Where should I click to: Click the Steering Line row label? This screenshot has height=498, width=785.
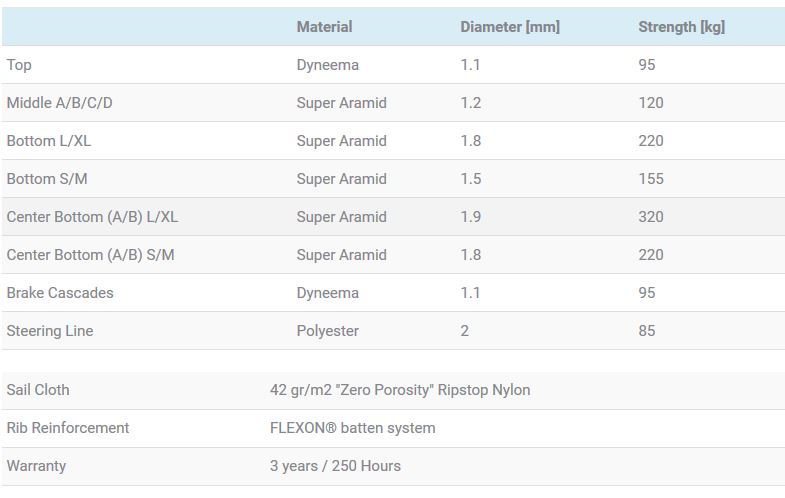[50, 331]
